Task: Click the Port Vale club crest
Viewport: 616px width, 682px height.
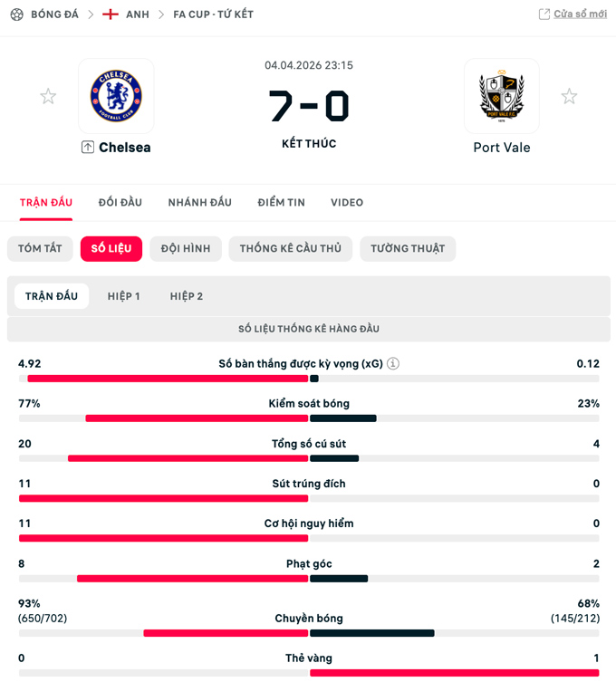Action: click(x=501, y=96)
